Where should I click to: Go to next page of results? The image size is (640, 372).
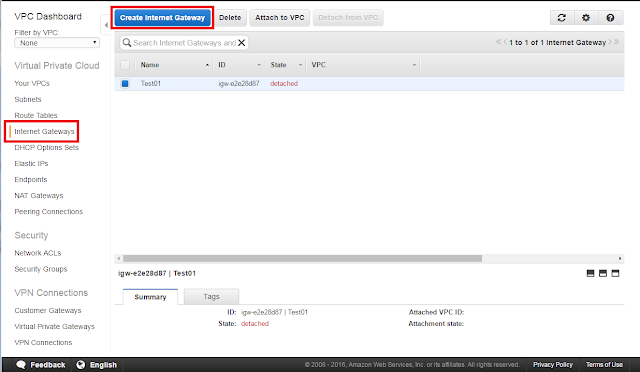(610, 42)
